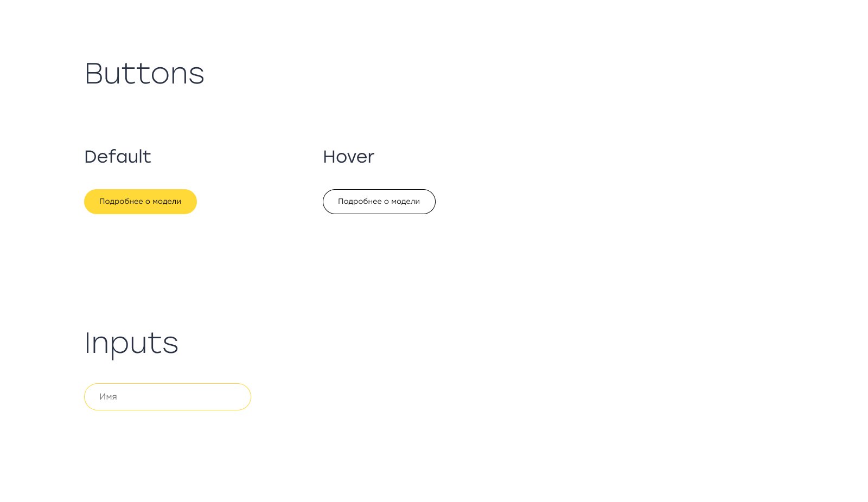The width and height of the screenshot is (868, 502).
Task: Select the "Default" state label
Action: point(118,157)
